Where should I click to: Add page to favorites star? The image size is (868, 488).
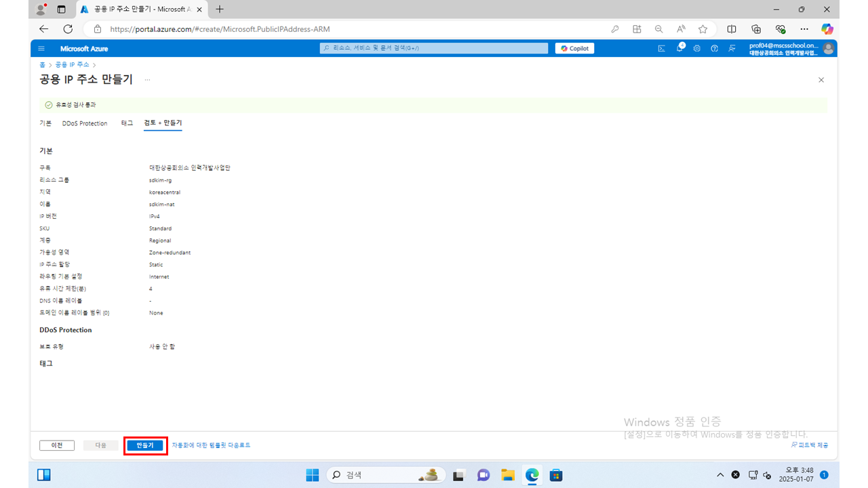tap(703, 29)
